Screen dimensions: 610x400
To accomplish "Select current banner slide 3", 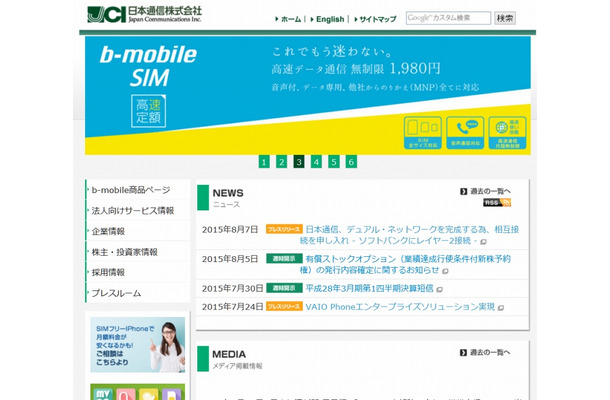I will pos(299,161).
